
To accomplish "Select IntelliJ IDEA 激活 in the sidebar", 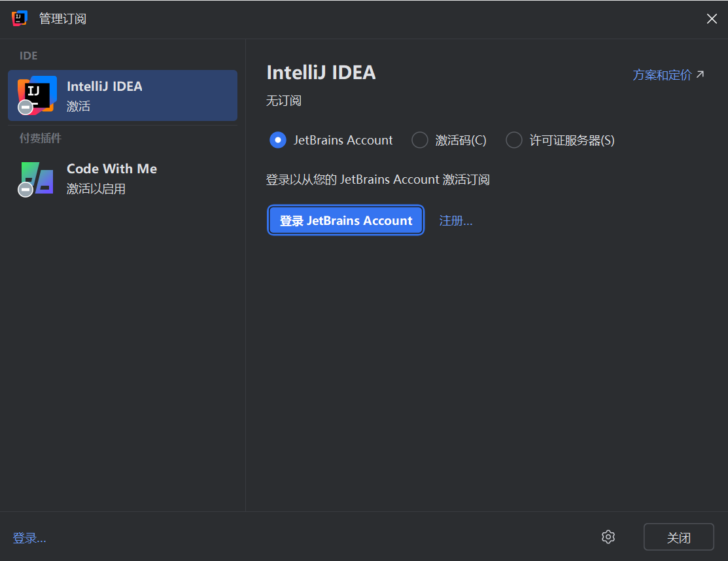I will pyautogui.click(x=122, y=95).
